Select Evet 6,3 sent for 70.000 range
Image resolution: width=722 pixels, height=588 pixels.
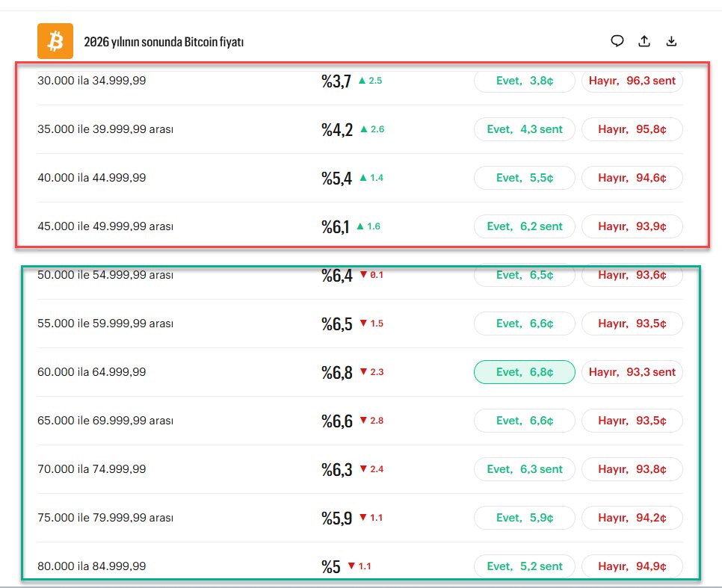coord(524,469)
